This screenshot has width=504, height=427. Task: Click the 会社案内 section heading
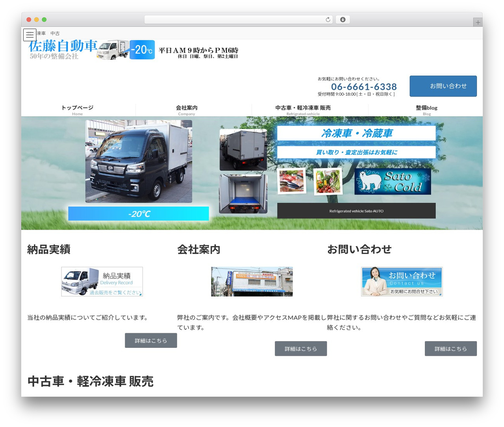point(199,249)
